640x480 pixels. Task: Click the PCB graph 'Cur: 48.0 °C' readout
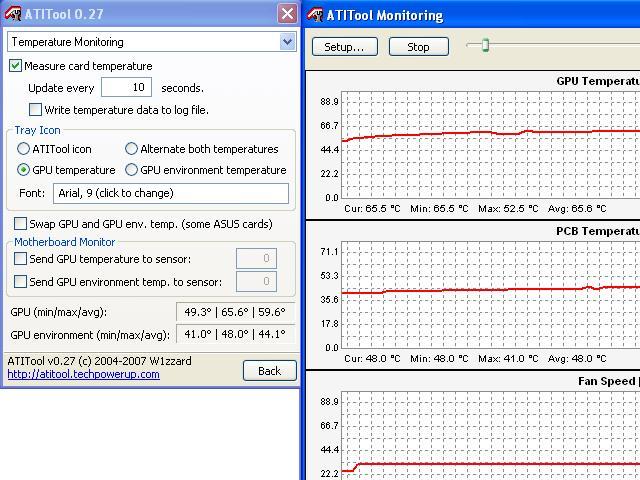[x=372, y=359]
